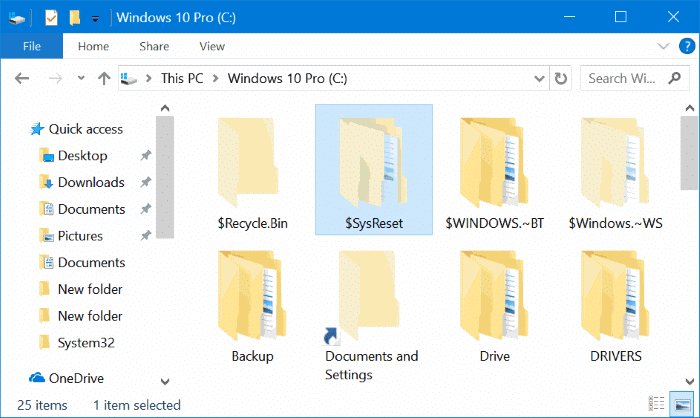Select the DRIVERS folder icon
The image size is (700, 418).
[x=615, y=296]
